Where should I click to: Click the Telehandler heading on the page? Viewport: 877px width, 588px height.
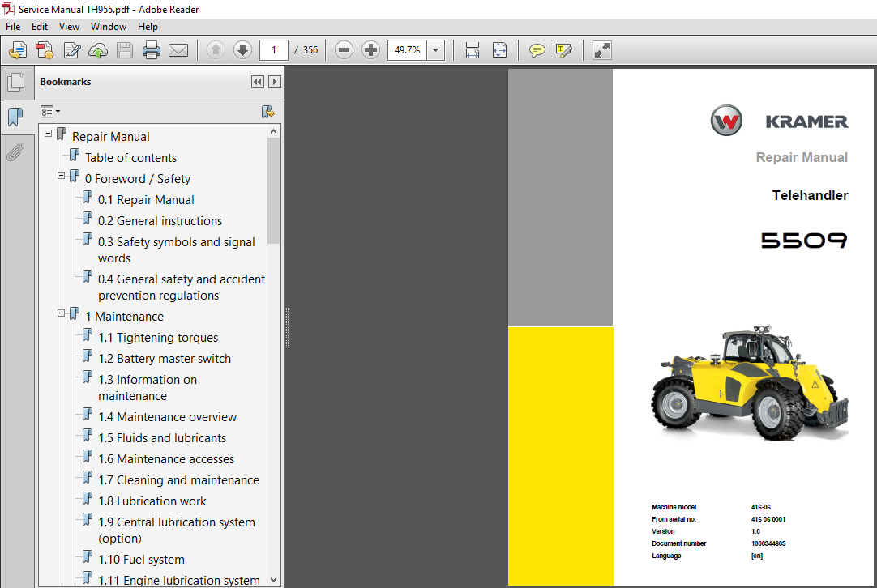coord(810,196)
